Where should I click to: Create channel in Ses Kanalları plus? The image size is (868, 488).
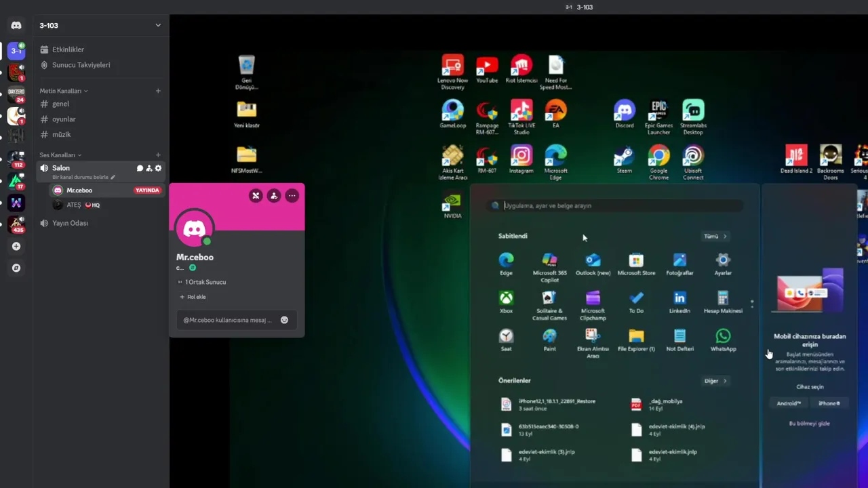tap(158, 155)
